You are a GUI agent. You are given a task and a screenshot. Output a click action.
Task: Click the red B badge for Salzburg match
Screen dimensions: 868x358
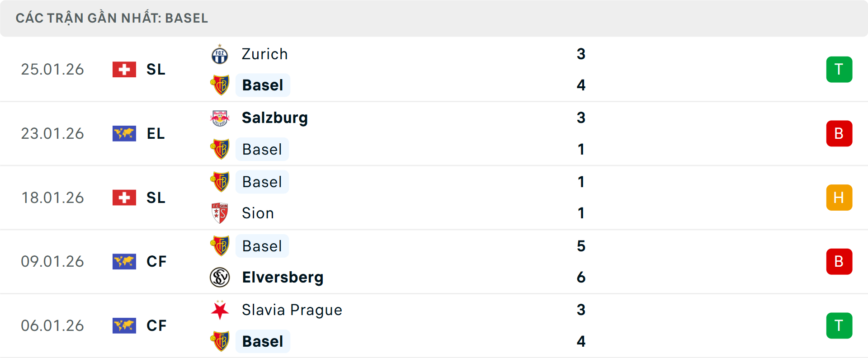(x=839, y=134)
